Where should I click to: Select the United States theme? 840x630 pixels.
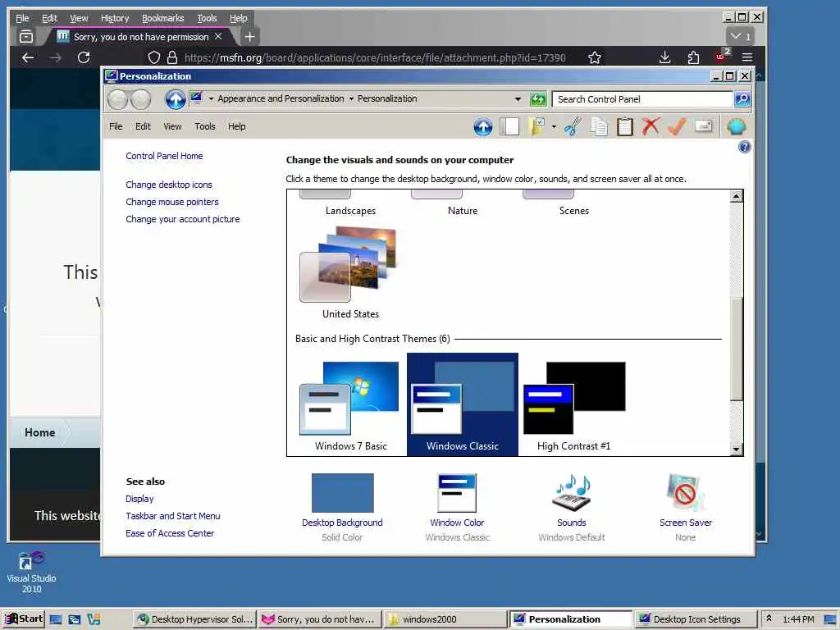click(351, 272)
